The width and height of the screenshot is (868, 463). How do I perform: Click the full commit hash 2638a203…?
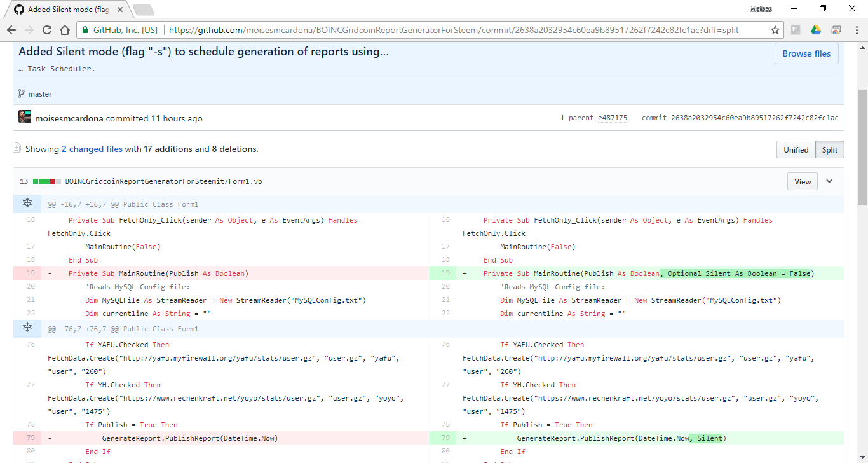coord(755,118)
